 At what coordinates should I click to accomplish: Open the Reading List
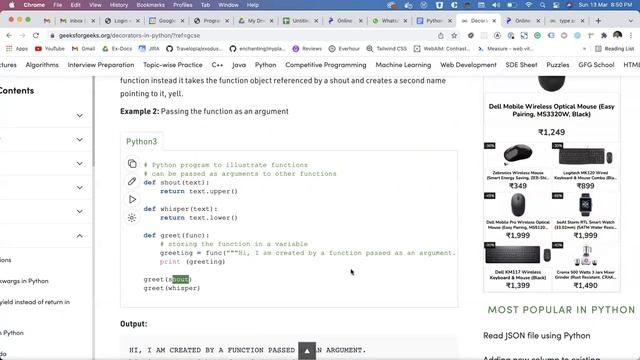tap(615, 49)
